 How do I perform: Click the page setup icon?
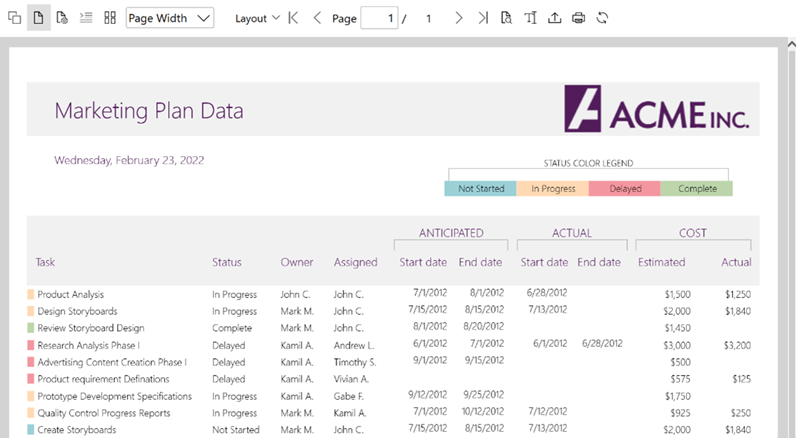tap(62, 18)
